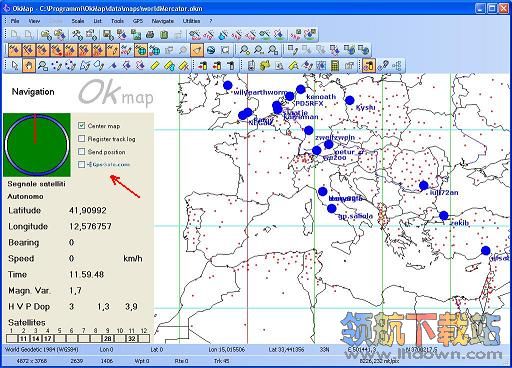Click the print (printer) toolbar icon
Viewport: 512px width, 368px height.
pyautogui.click(x=150, y=35)
